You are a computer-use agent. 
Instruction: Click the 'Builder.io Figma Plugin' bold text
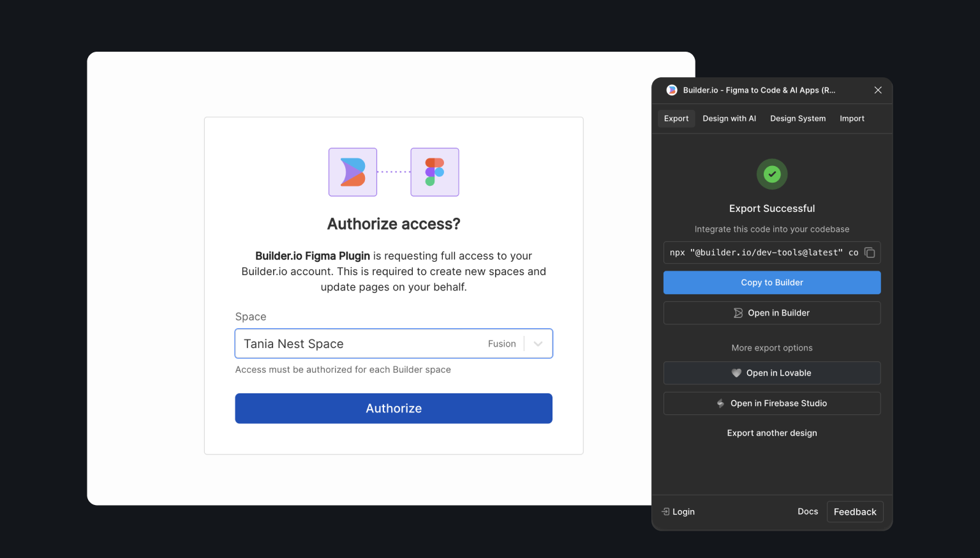(x=313, y=256)
